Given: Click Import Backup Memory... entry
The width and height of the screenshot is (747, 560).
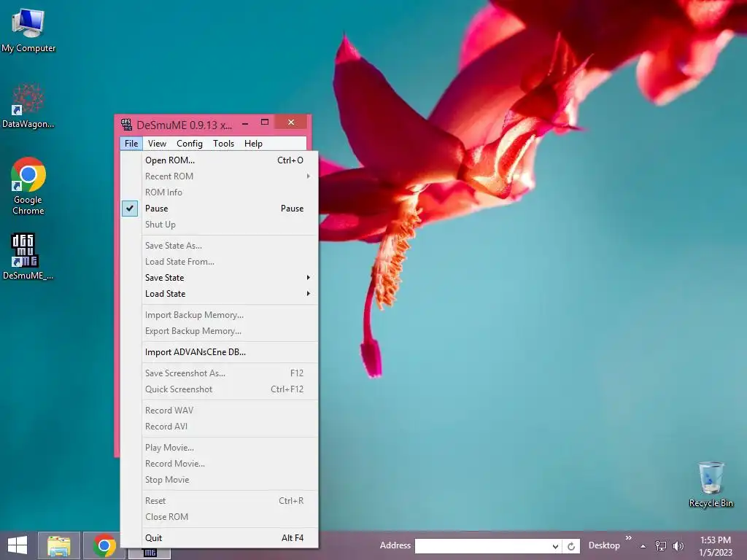Looking at the screenshot, I should click(219, 315).
